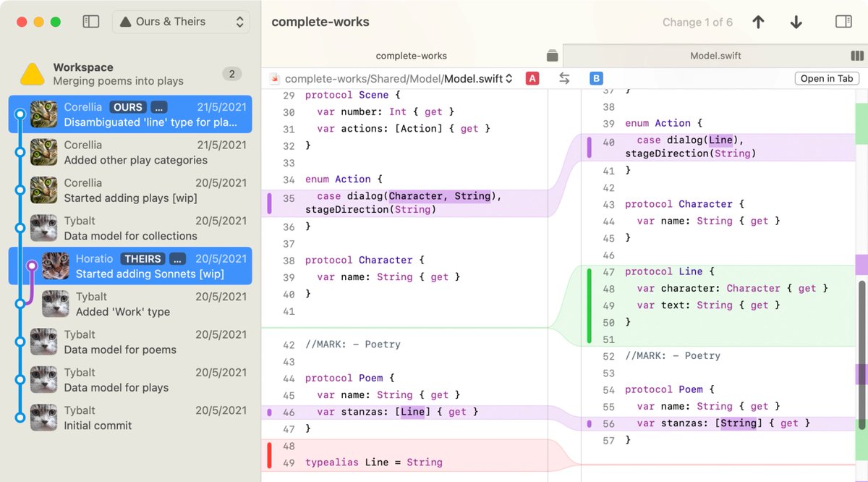The height and width of the screenshot is (482, 868).
Task: Expand the ellipsis badge next to OURS
Action: click(x=159, y=107)
